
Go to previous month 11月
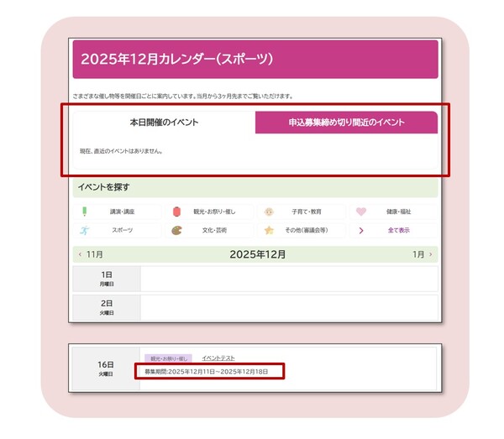point(91,254)
